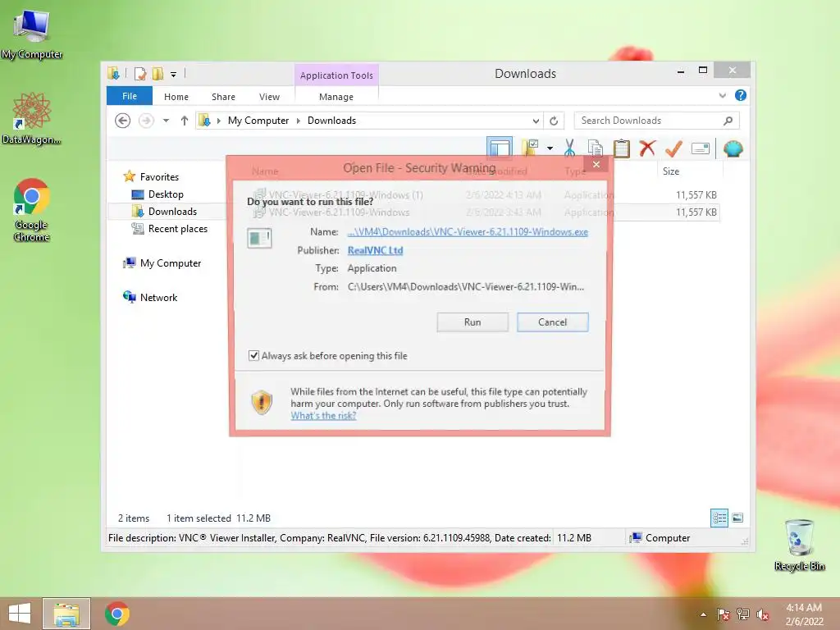Select Desktop in the navigation pane
840x630 pixels.
(x=166, y=194)
